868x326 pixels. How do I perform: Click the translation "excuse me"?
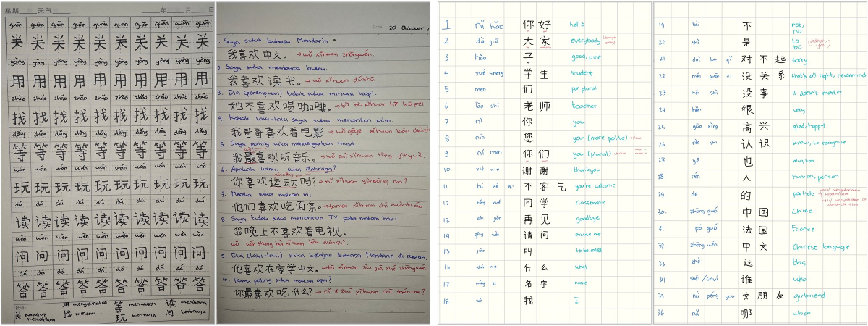(589, 235)
